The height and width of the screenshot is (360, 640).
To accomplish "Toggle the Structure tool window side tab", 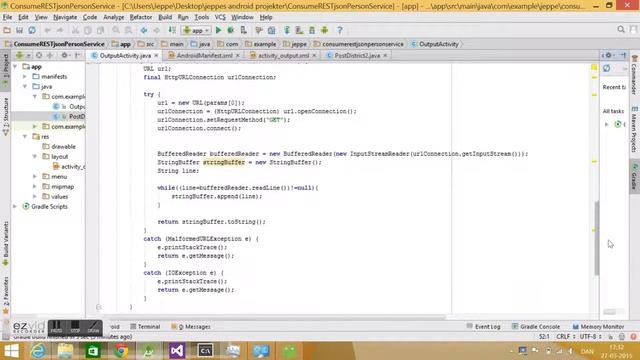I will click(x=6, y=116).
